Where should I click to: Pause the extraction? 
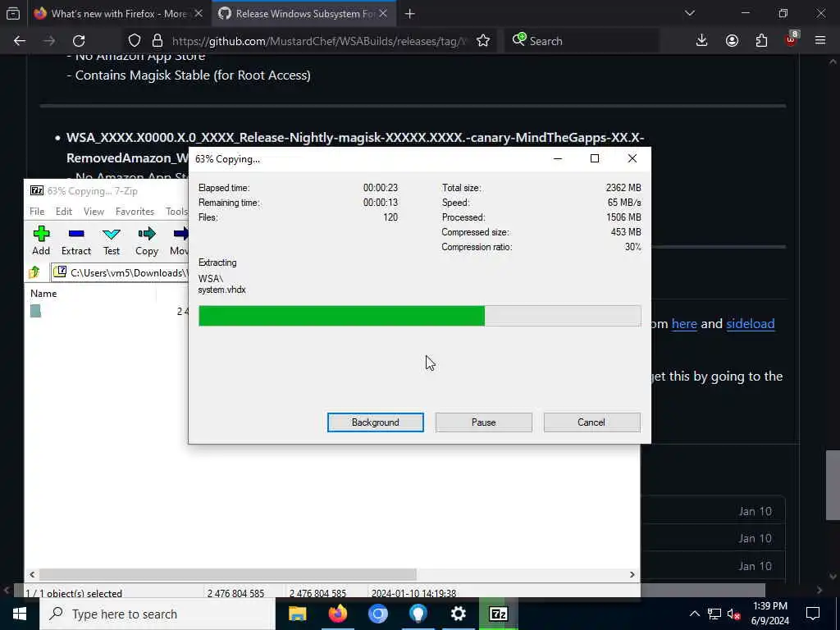484,422
